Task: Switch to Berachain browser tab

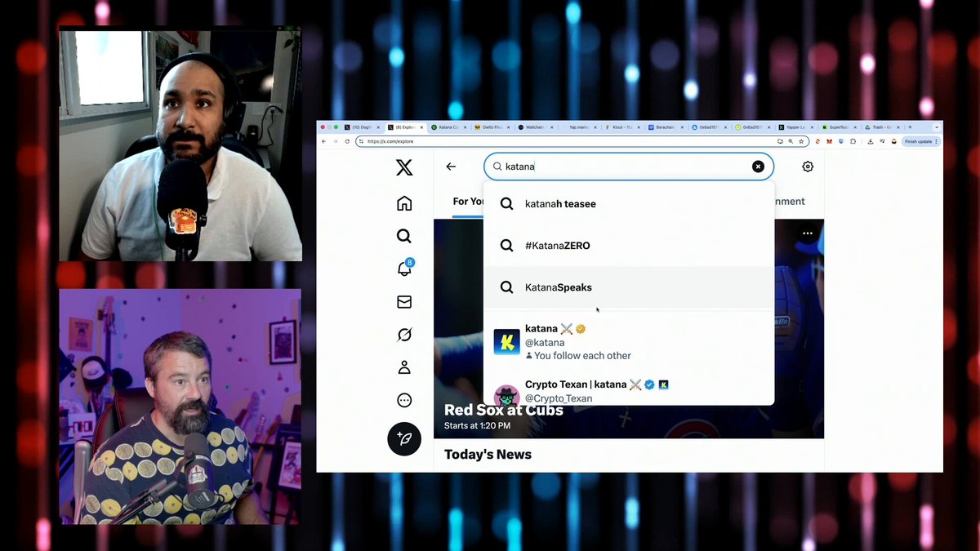Action: [666, 127]
